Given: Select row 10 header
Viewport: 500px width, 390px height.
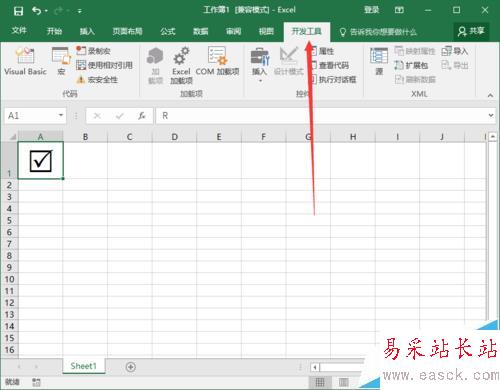Looking at the screenshot, I should [9, 279].
